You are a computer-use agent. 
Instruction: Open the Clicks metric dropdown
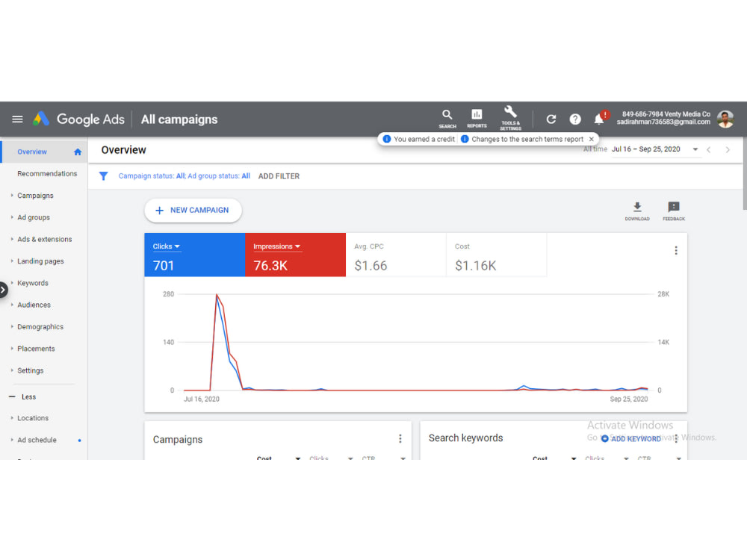tap(167, 246)
